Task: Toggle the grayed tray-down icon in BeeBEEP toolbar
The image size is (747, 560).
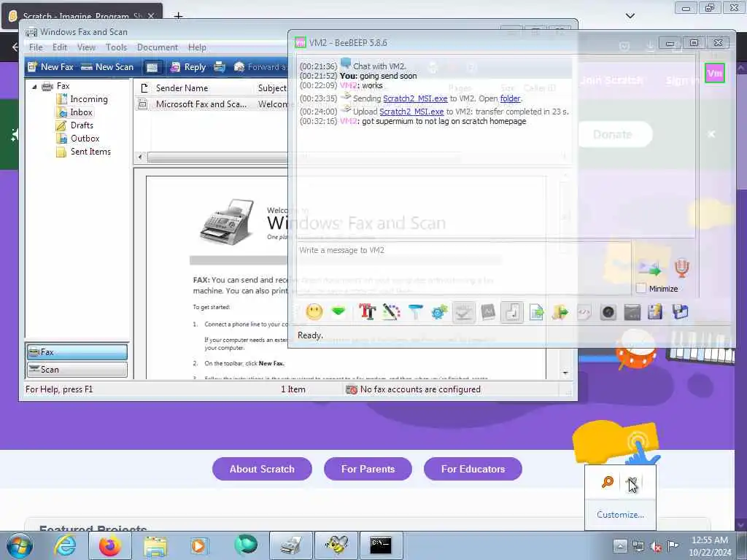Action: [463, 312]
